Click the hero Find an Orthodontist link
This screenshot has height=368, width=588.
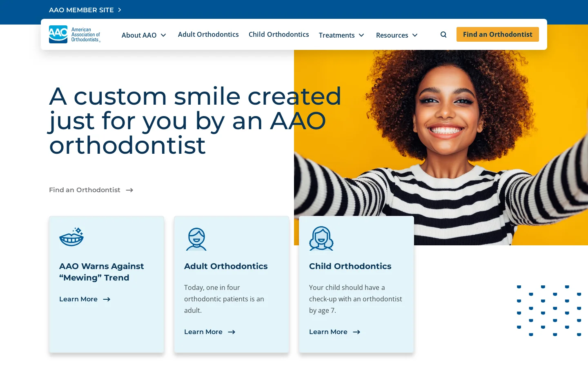(x=85, y=190)
